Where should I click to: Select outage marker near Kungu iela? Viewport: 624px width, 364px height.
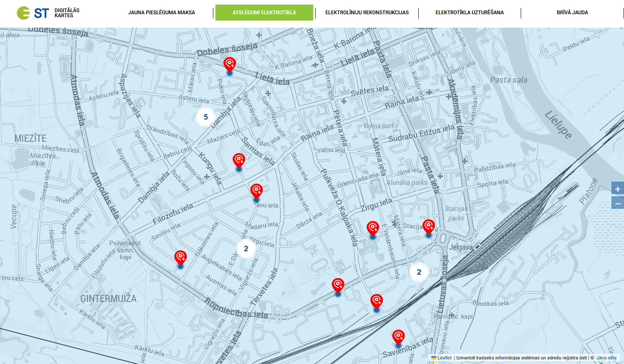pos(239,161)
